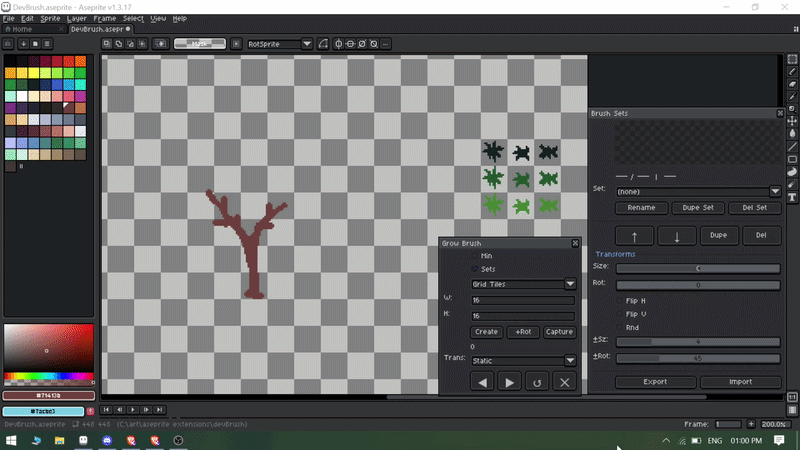Viewport: 800px width, 450px height.
Task: Close the Brush Sets panel
Action: pyautogui.click(x=780, y=114)
